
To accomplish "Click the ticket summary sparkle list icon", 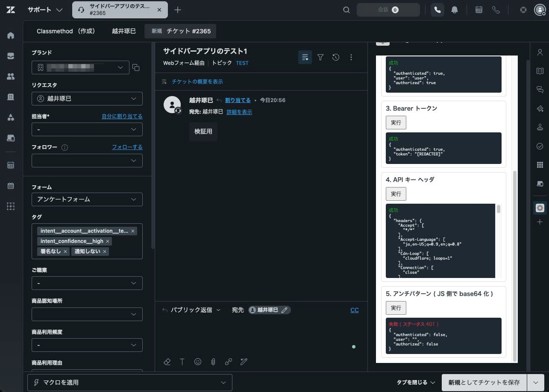I will [305, 57].
